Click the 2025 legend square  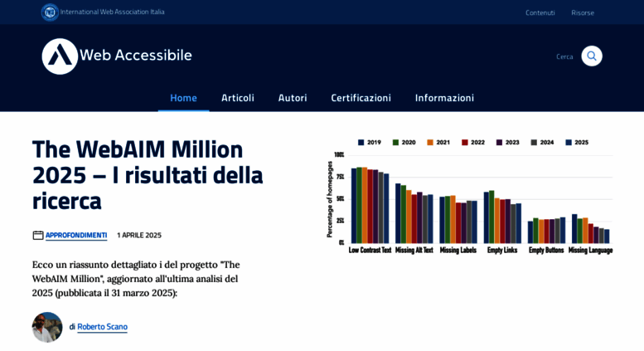(x=569, y=142)
